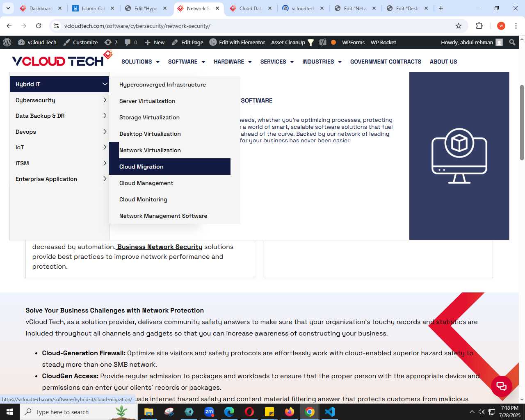Select Cloud Migration menu item
The image size is (525, 420).
[170, 167]
